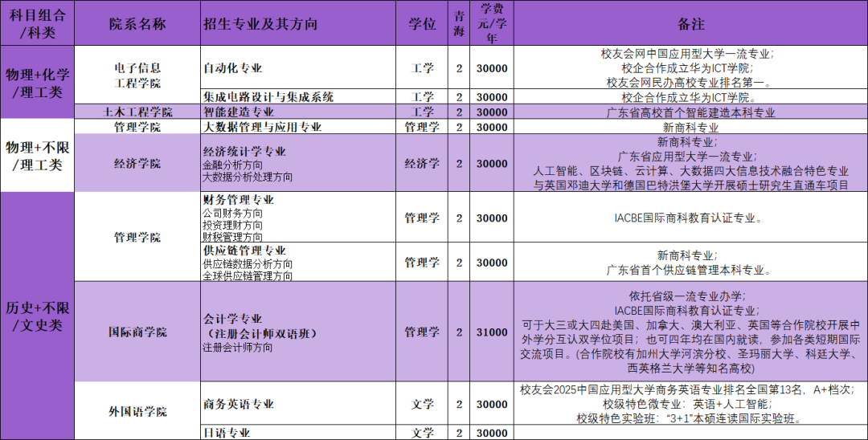Viewport: 868px width, 440px height.
Task: Click 校友会网民办高校专业排名第一 remark line
Action: coord(690,83)
